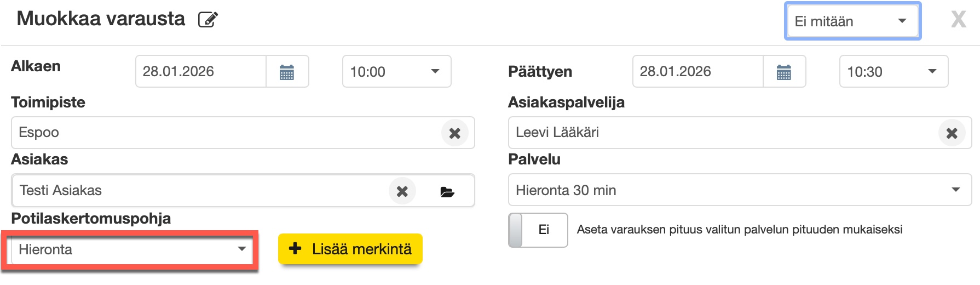Image resolution: width=980 pixels, height=285 pixels.
Task: Open the Ei mitään dropdown
Action: pos(852,21)
